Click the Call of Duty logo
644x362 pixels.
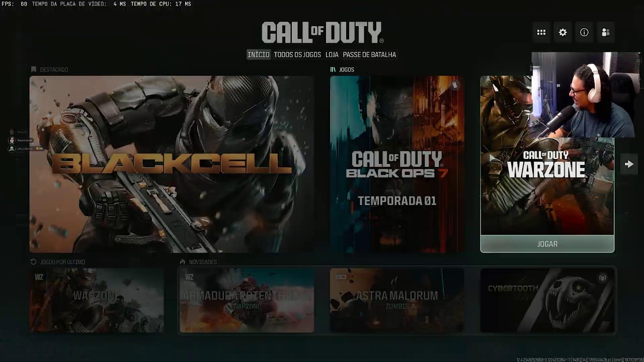pos(323,33)
